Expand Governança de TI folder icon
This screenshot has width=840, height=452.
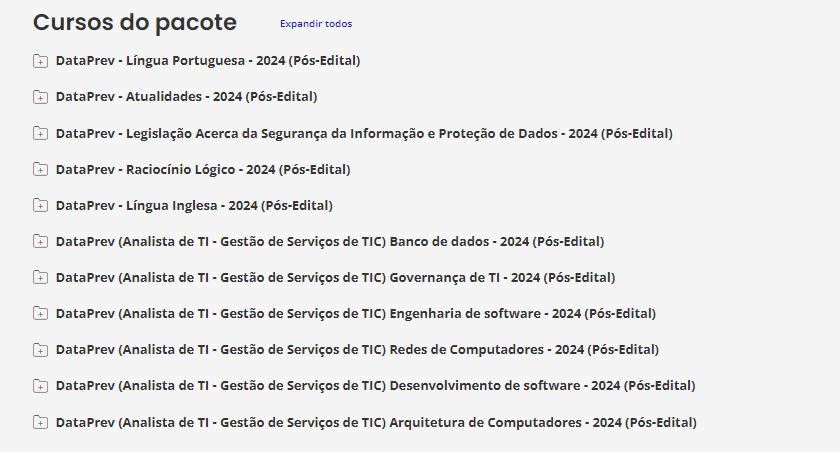point(40,277)
